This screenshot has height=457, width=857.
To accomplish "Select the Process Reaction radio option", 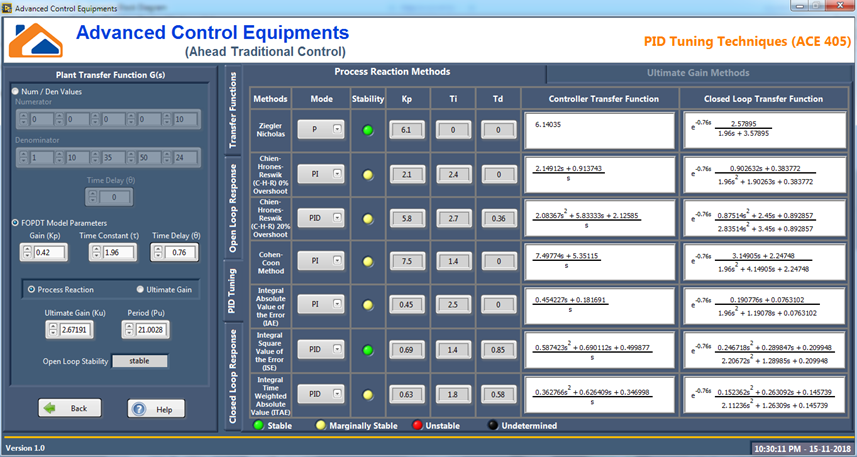I will point(31,290).
